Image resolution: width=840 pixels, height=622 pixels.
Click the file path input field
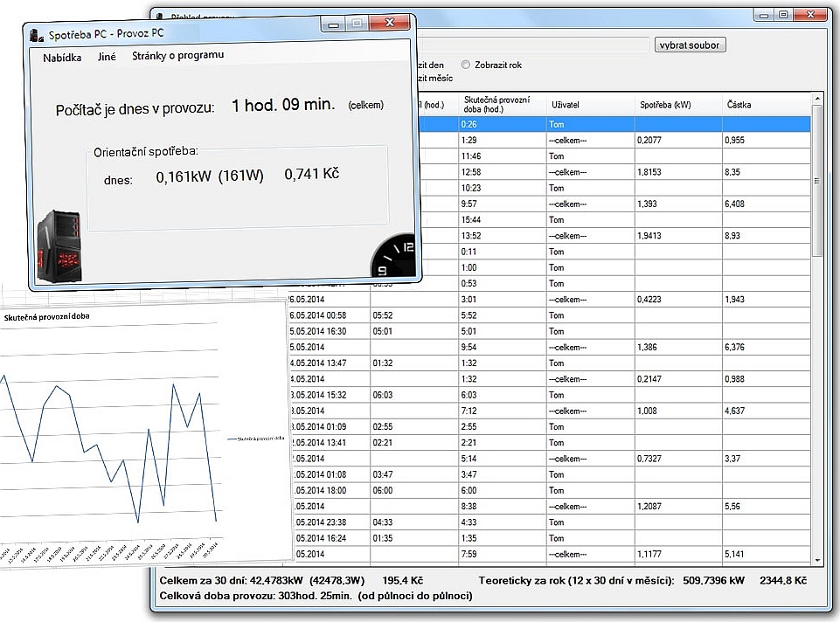[x=532, y=45]
